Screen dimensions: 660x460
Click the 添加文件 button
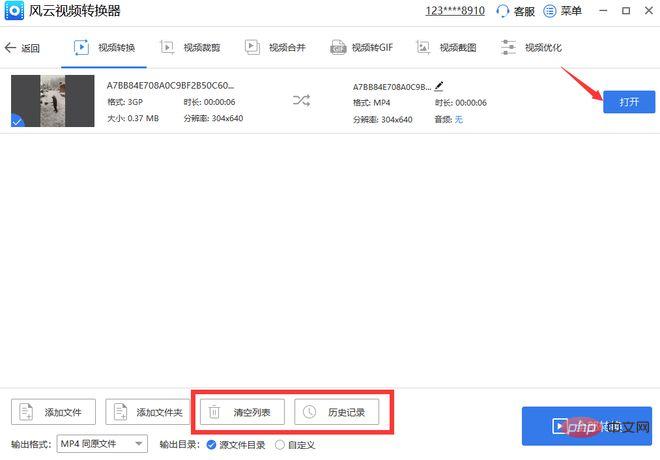coord(53,412)
